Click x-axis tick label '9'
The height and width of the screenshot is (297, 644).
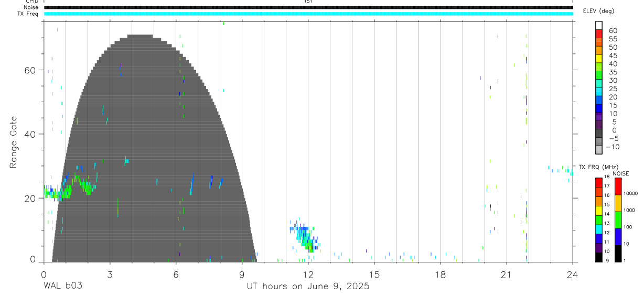242,274
